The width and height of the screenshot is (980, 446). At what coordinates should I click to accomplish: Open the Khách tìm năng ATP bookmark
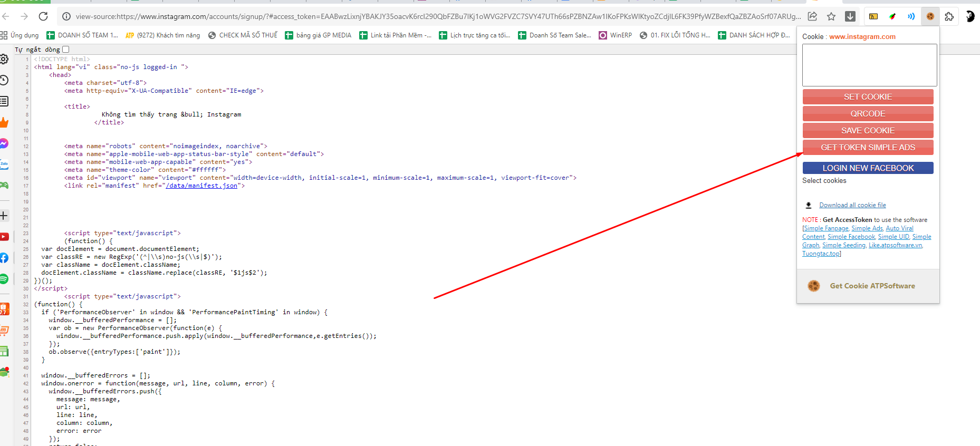(163, 35)
